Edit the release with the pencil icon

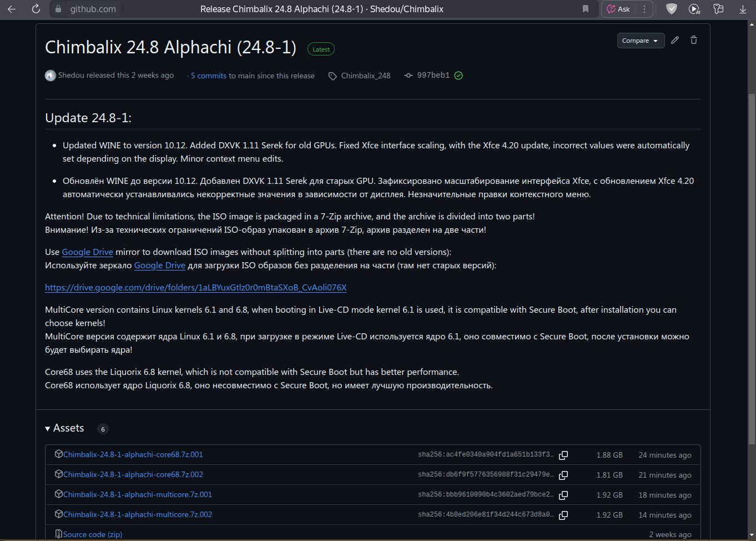coord(675,40)
